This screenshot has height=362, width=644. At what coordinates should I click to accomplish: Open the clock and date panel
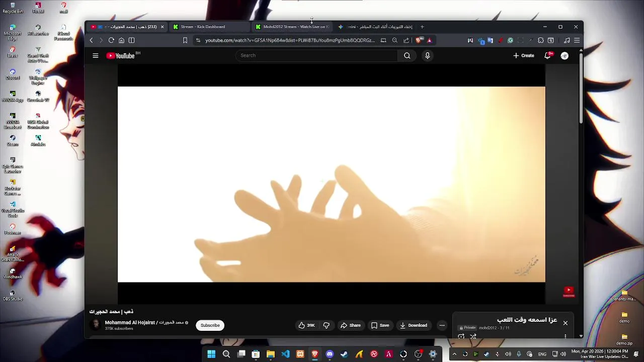click(600, 354)
